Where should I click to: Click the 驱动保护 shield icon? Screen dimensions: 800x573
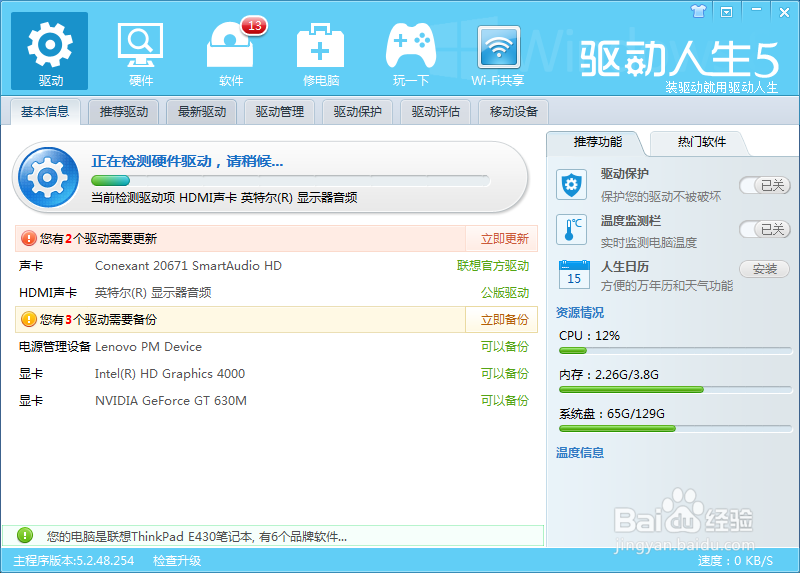click(571, 185)
